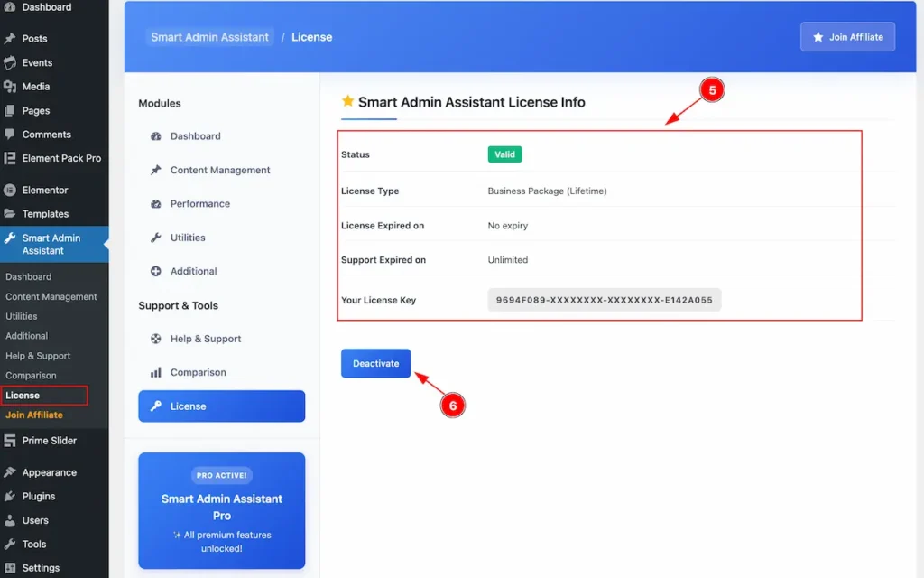924x578 pixels.
Task: Click the Utilities wrench icon in Modules
Action: point(155,238)
